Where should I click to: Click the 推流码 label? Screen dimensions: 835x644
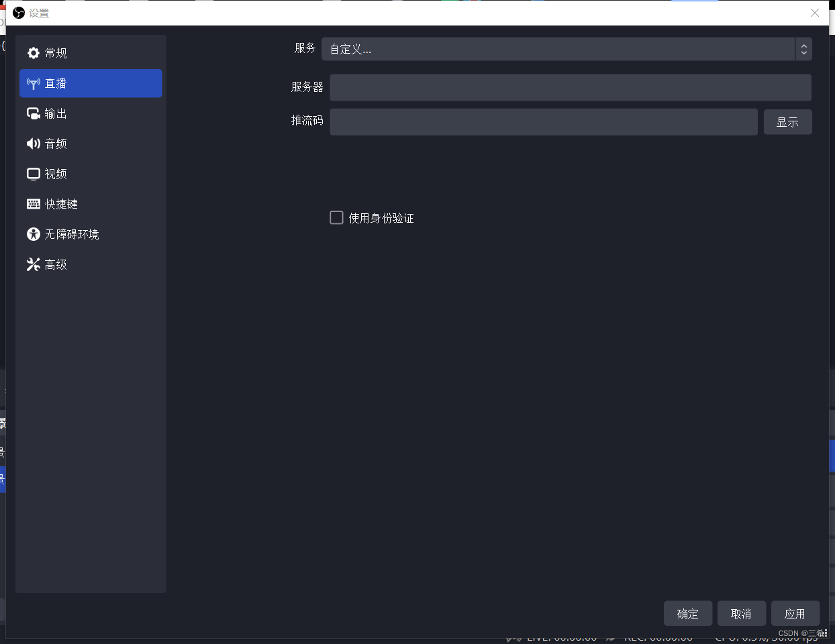click(x=307, y=120)
